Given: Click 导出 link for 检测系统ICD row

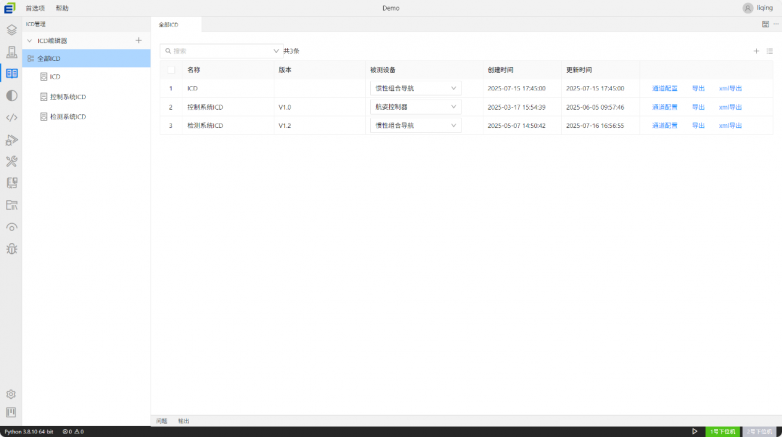Looking at the screenshot, I should pos(698,125).
